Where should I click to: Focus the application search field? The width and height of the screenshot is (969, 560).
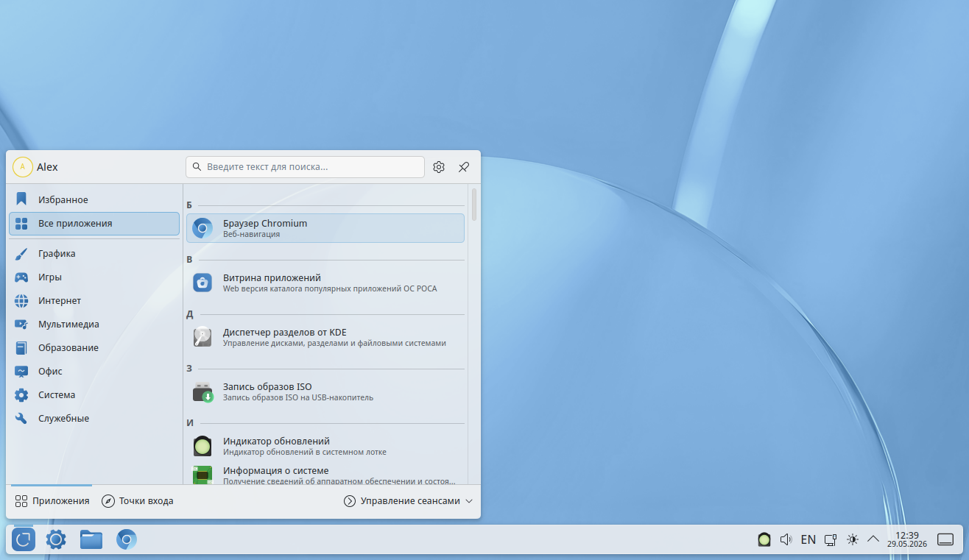[305, 167]
